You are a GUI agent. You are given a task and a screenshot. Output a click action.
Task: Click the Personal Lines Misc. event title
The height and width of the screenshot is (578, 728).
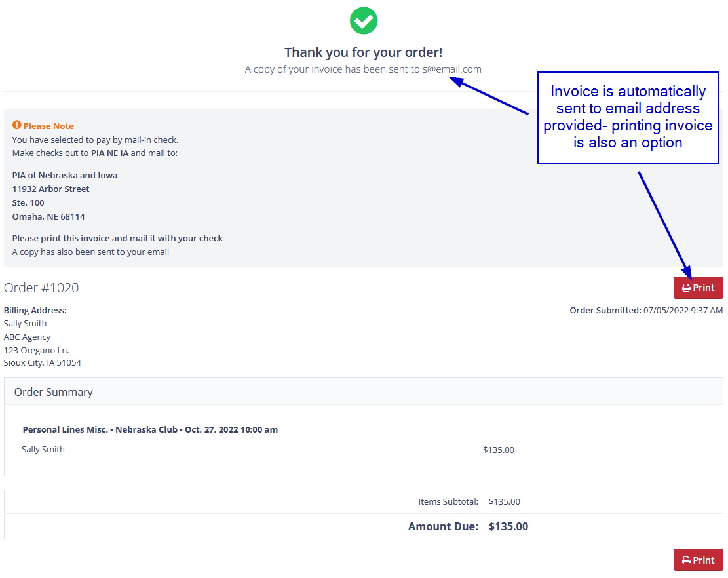click(150, 430)
